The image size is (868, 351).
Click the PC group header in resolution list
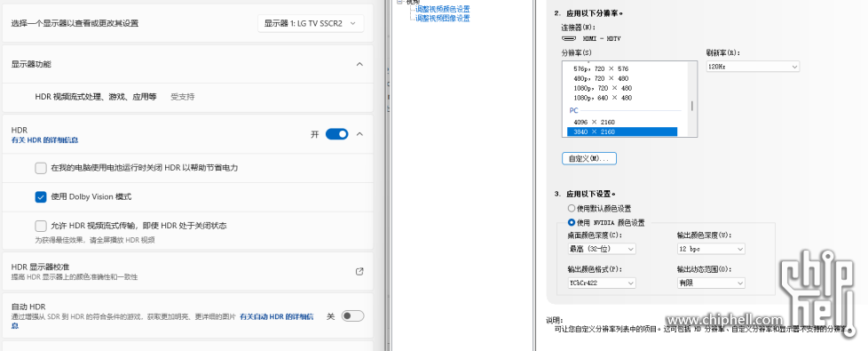[573, 110]
